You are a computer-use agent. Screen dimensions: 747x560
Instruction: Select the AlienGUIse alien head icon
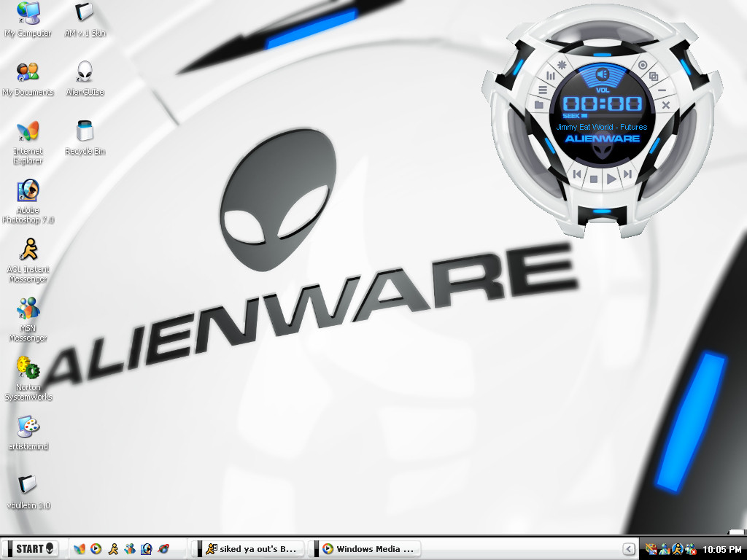point(85,79)
